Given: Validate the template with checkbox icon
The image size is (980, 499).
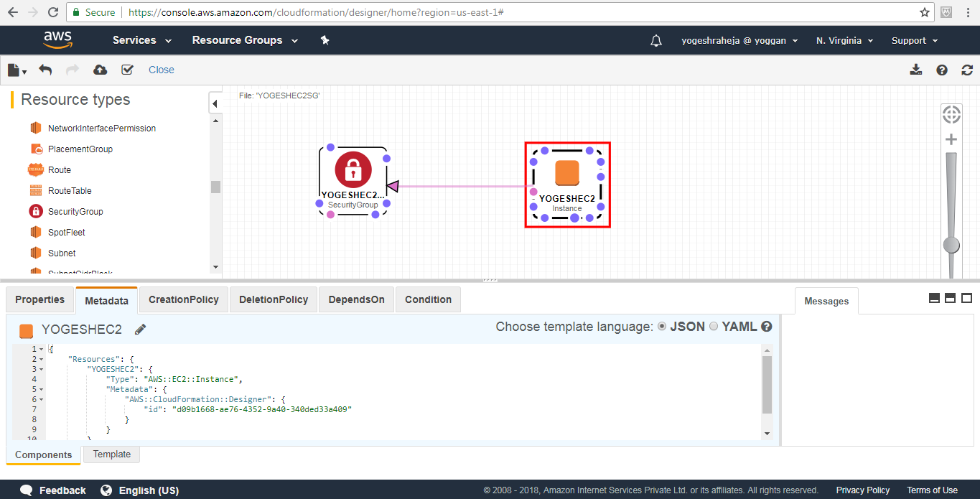Looking at the screenshot, I should tap(128, 70).
